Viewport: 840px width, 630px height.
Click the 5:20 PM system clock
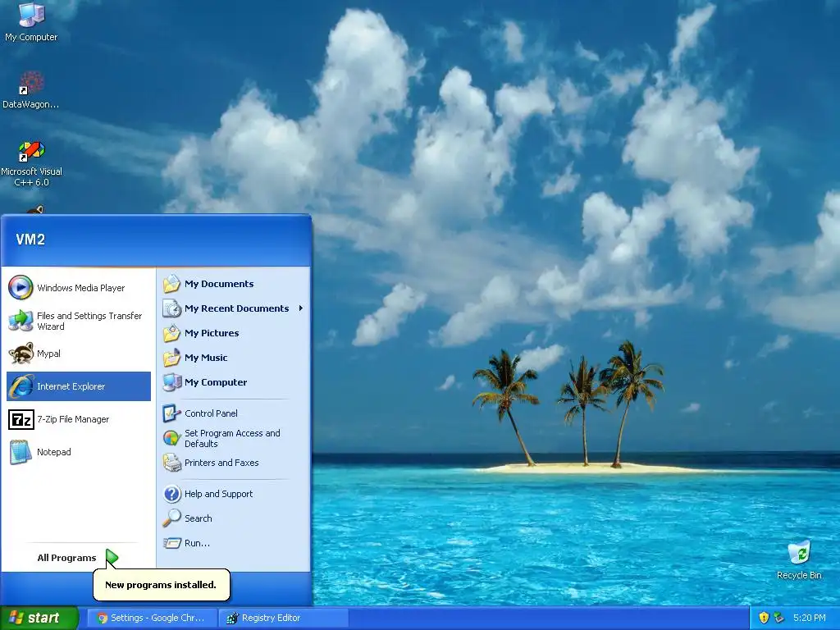tap(809, 618)
